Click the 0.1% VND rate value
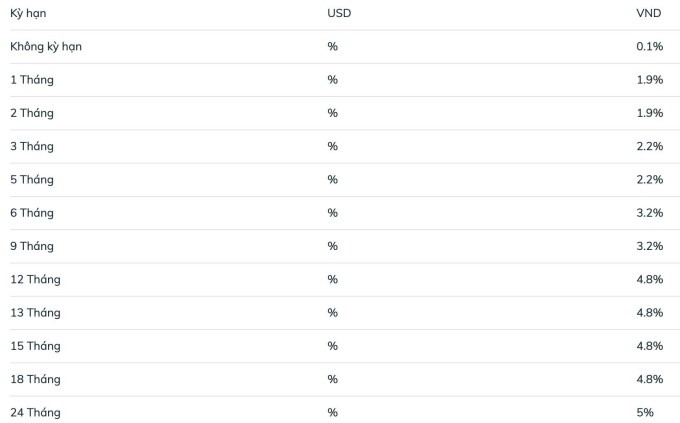 pos(650,46)
